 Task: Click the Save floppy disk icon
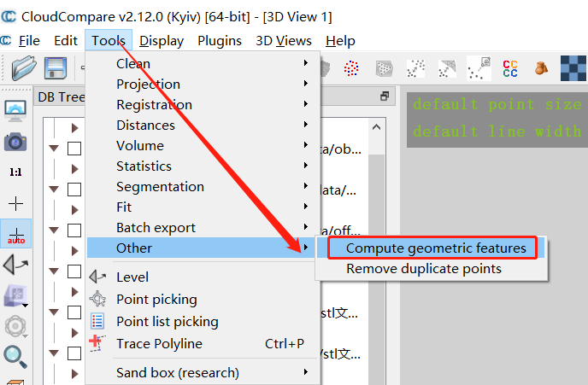click(x=56, y=67)
